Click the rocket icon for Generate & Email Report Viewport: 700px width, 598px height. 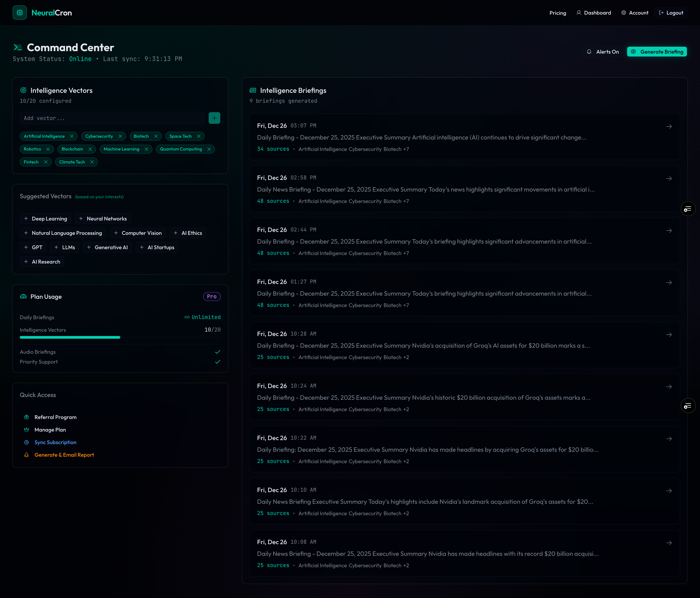[x=26, y=455]
